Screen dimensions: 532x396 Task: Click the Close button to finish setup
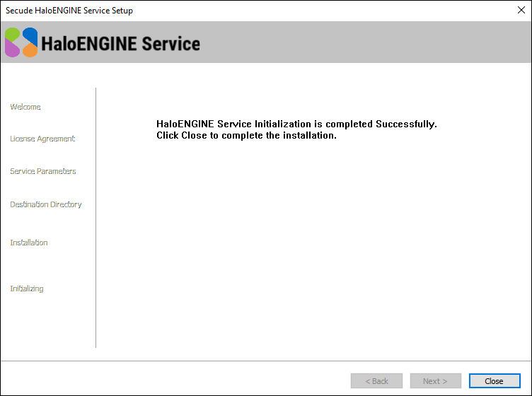pos(494,381)
